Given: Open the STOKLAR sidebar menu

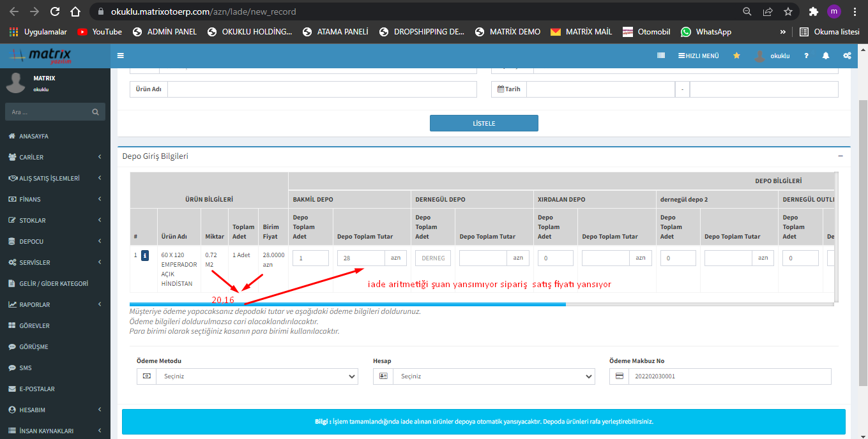Looking at the screenshot, I should (55, 220).
